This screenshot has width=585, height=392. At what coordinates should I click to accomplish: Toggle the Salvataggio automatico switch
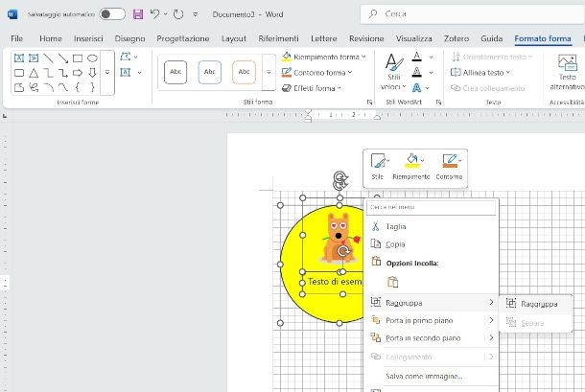click(112, 14)
